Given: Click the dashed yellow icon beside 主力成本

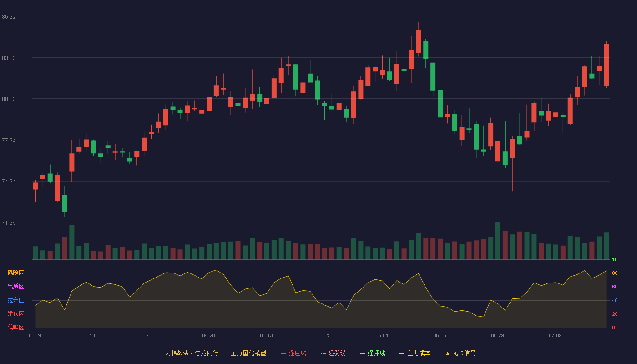Looking at the screenshot, I should (402, 353).
